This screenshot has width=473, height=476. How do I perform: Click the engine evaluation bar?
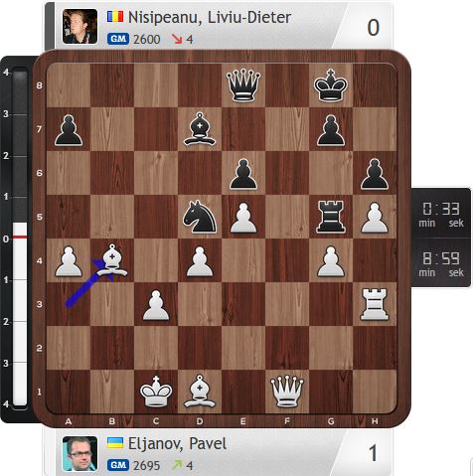pos(20,237)
